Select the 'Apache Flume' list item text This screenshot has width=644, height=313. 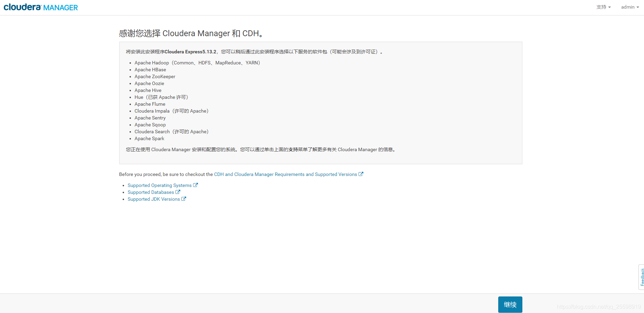tap(150, 104)
